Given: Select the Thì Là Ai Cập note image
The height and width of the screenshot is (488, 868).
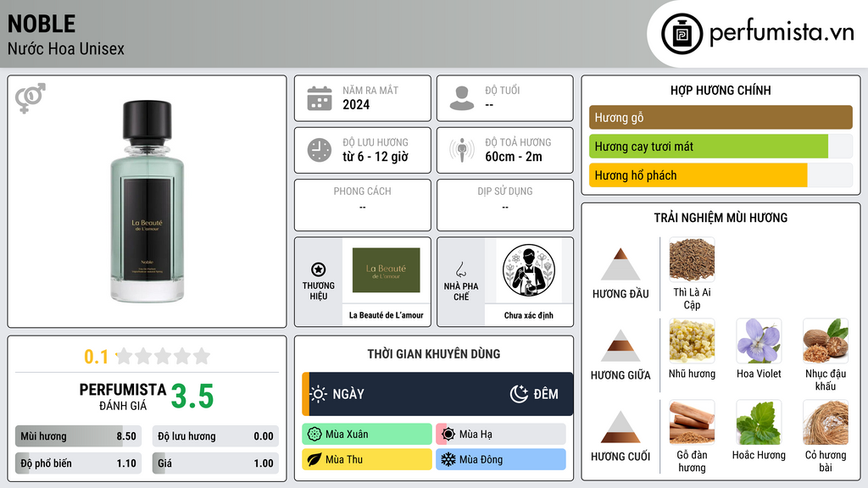Looking at the screenshot, I should tap(692, 259).
